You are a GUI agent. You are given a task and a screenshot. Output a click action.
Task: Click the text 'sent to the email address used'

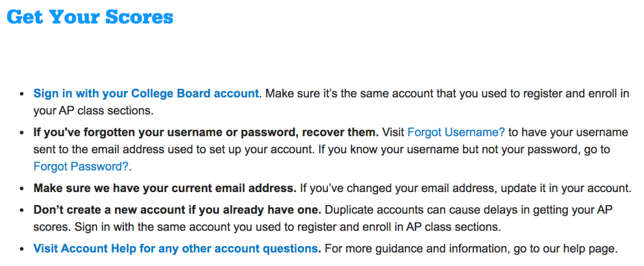pos(119,150)
